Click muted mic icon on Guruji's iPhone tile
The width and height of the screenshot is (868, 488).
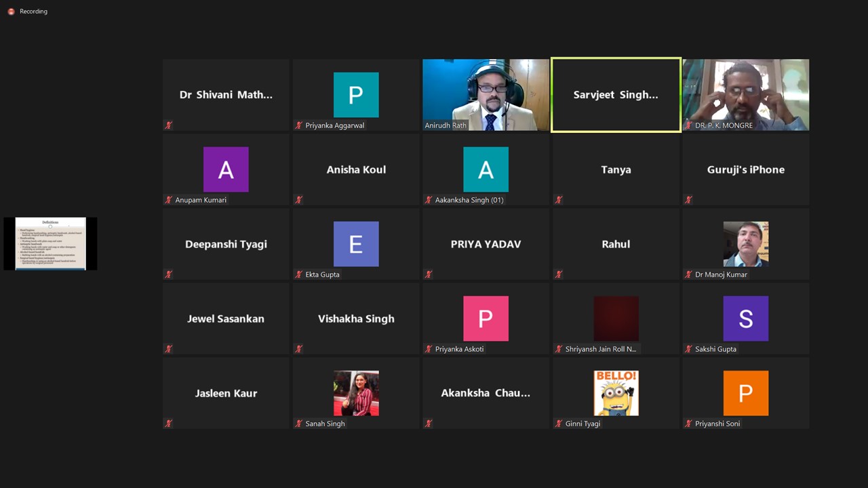tap(688, 200)
